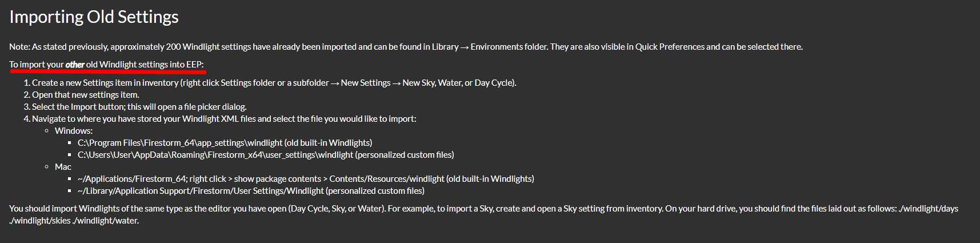The image size is (980, 243).
Task: Click the paragraph 'You should import Windlights of the same type'
Action: pos(483,214)
